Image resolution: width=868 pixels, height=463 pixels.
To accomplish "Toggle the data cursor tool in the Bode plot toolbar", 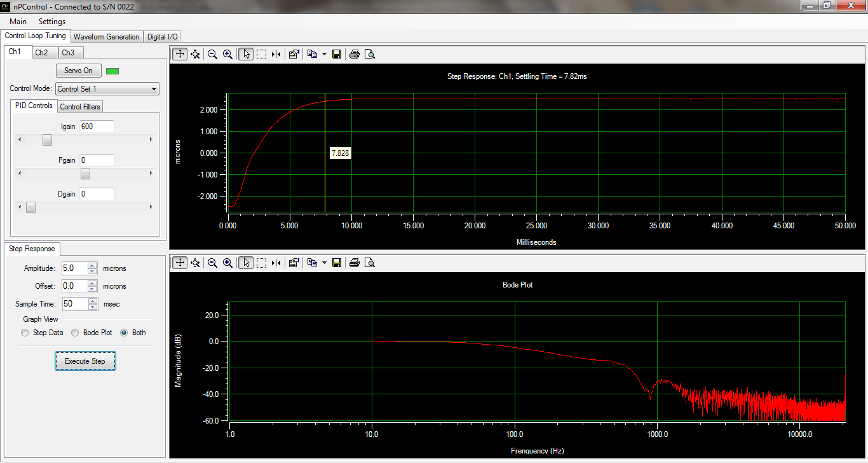I will (x=276, y=262).
